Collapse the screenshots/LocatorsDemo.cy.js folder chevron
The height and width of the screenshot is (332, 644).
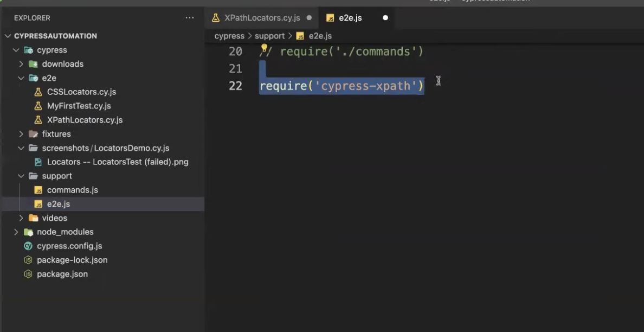click(21, 148)
